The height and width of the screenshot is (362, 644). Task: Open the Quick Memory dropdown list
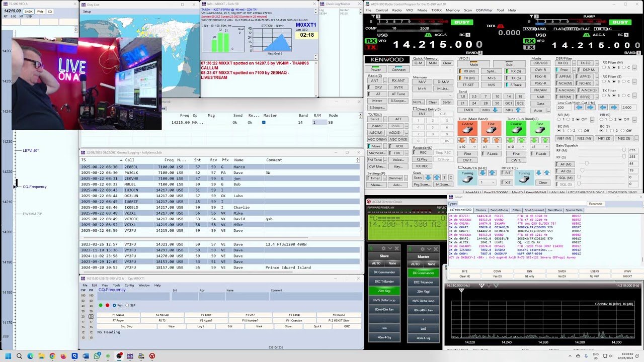coord(432,70)
